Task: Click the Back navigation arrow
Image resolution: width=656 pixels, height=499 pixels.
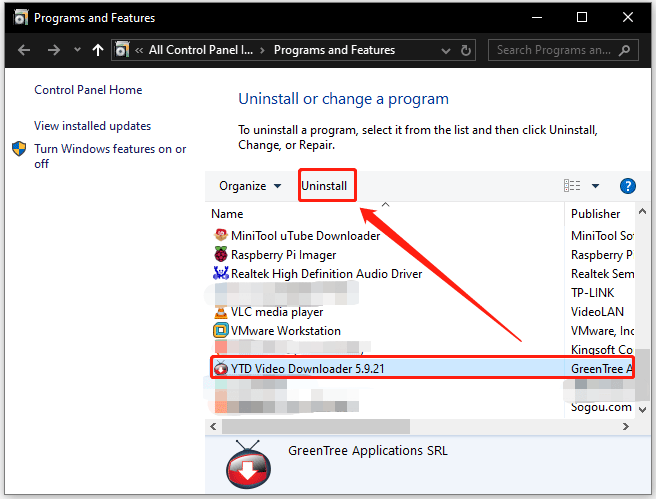Action: tap(24, 50)
